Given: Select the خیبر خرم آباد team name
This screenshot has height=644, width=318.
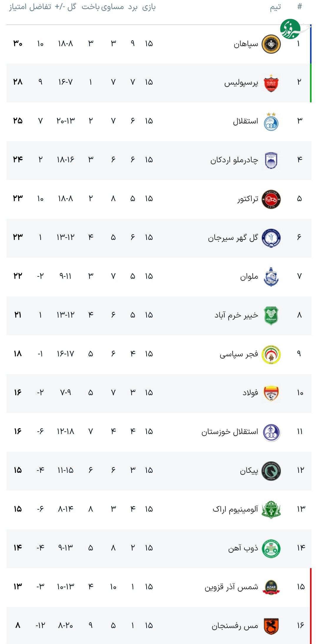Looking at the screenshot, I should pos(236,315).
